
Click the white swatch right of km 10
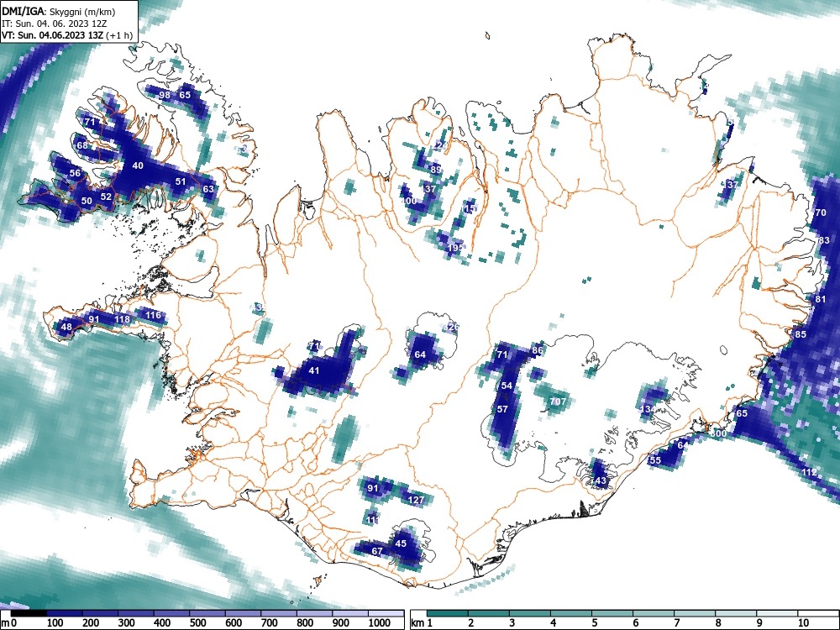click(818, 613)
